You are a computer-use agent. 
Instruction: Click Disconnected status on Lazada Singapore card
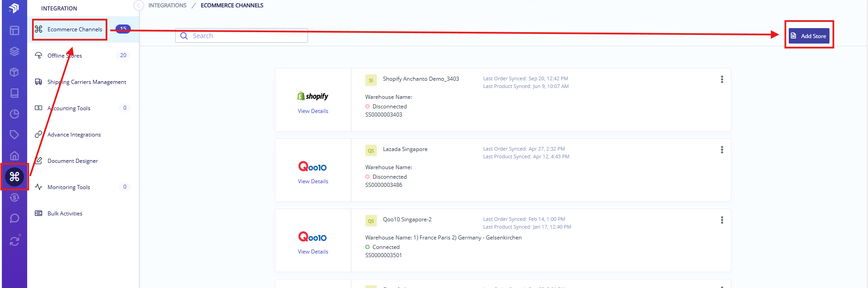pos(386,177)
